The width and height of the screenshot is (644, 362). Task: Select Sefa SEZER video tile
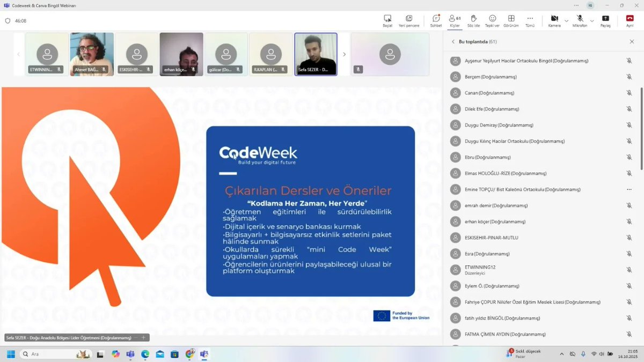point(316,54)
